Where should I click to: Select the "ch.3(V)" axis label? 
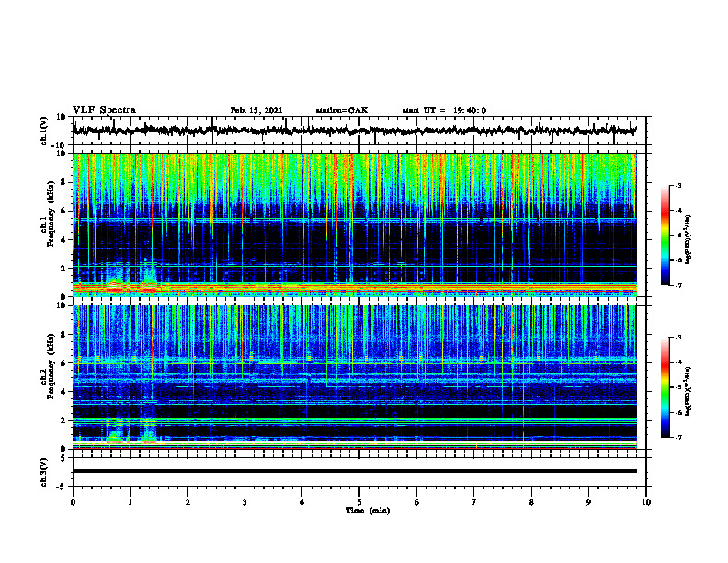(x=44, y=472)
